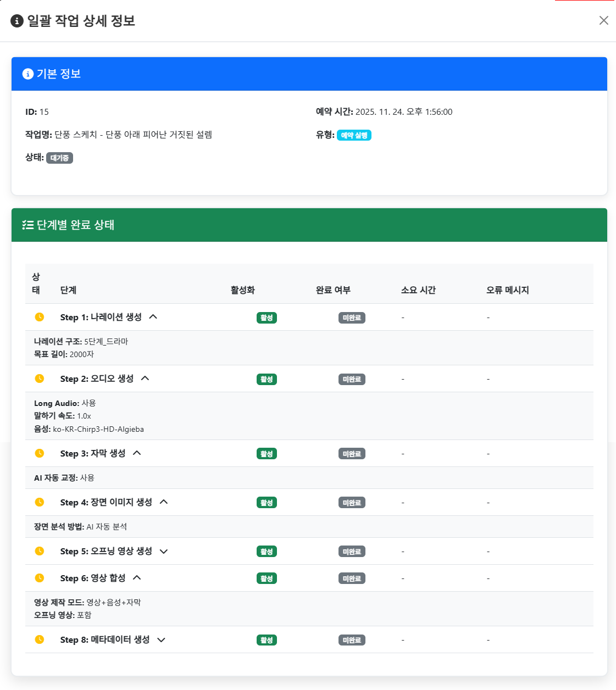Click the 활성 badge for Step 3
The image size is (616, 690).
267,454
